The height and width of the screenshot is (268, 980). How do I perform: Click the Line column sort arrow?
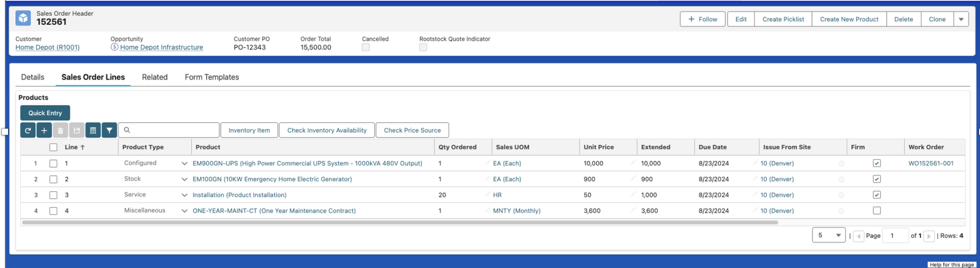[83, 148]
